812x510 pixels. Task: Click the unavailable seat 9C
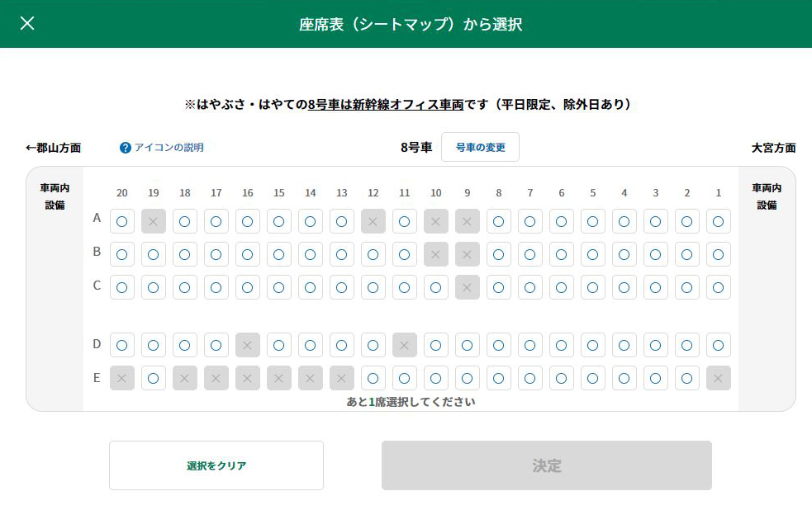point(467,287)
